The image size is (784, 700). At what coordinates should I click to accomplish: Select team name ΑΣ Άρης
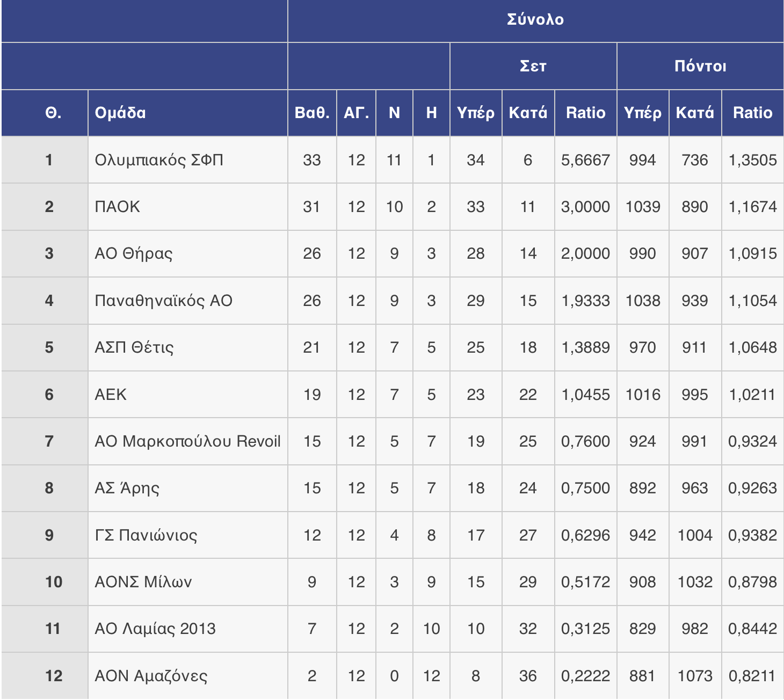(127, 488)
